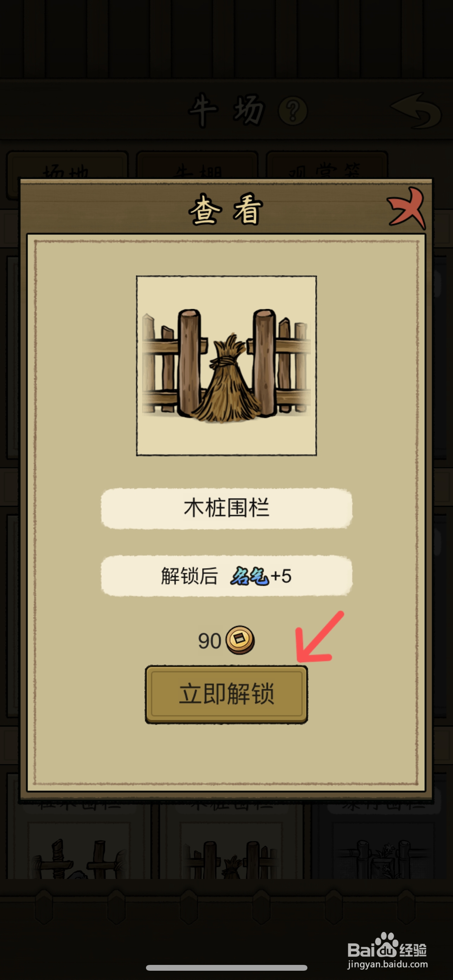
Task: Tap the 牛场 page title
Action: pos(227,110)
